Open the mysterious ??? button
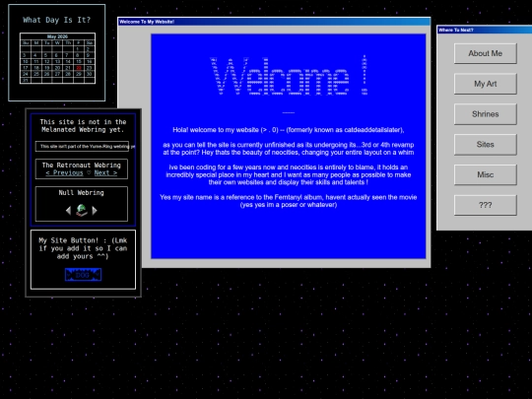The image size is (532, 399). 485,205
